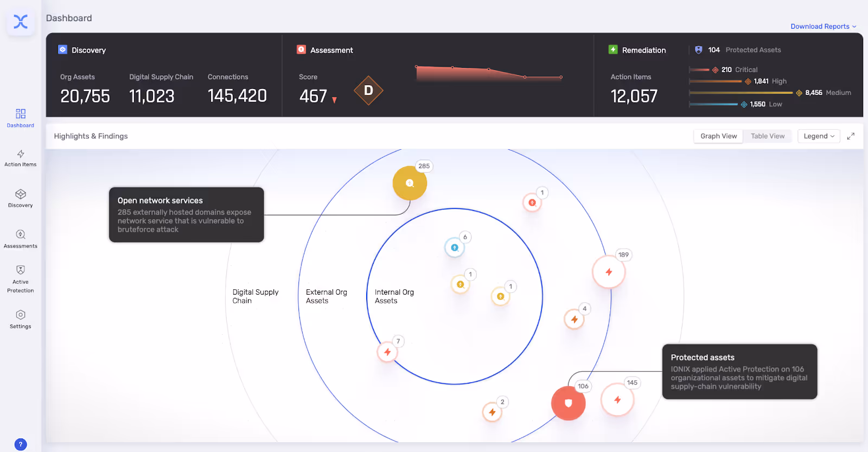Click the Open network services tooltip

186,215
